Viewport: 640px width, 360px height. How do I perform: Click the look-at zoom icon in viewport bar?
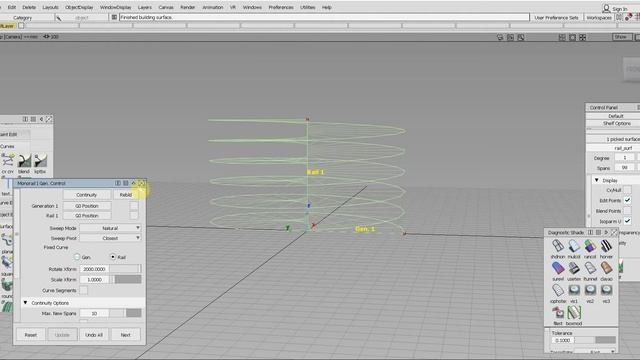coord(521,37)
